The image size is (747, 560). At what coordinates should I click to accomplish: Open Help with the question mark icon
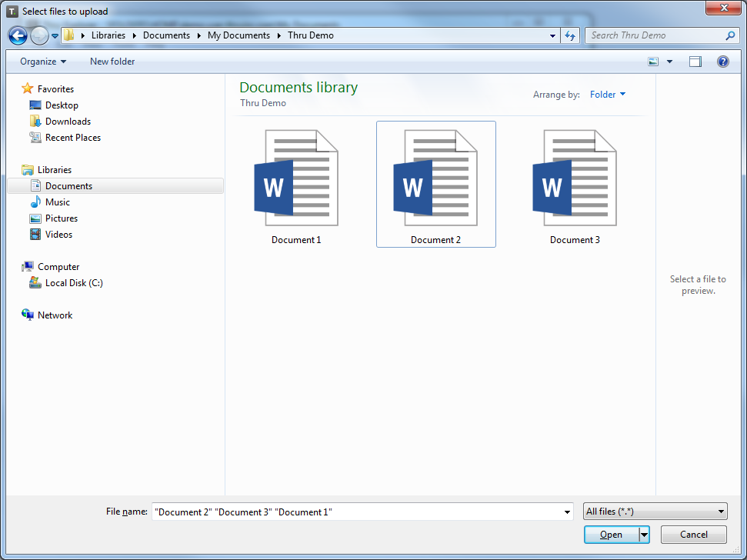click(722, 62)
